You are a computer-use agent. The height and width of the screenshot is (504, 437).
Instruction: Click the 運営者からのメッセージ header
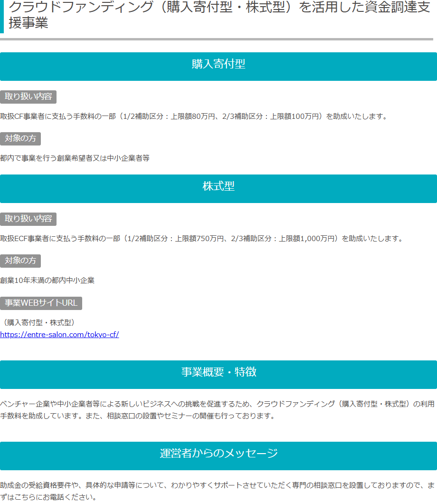(x=218, y=456)
